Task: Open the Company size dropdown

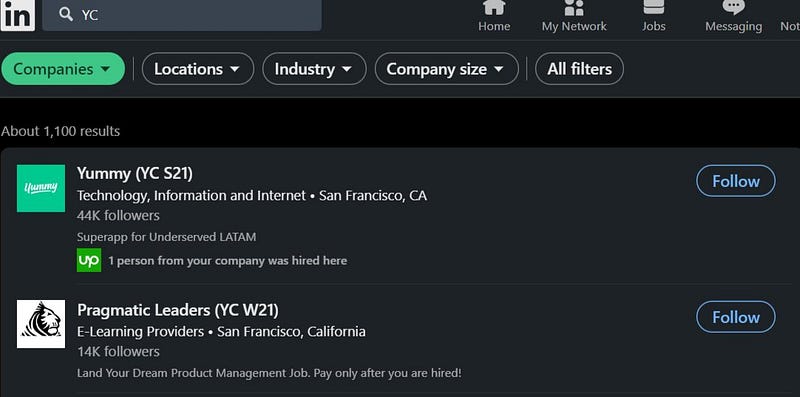Action: tap(446, 69)
